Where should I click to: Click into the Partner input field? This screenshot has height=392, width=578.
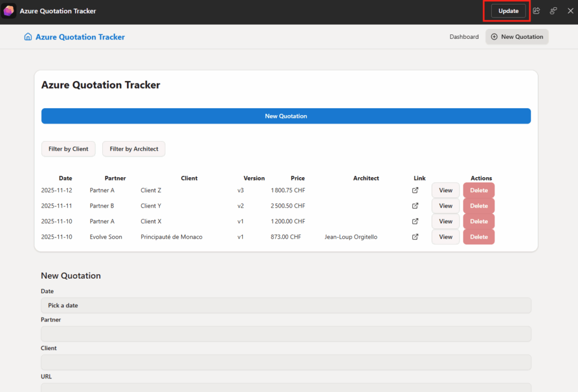tap(286, 334)
